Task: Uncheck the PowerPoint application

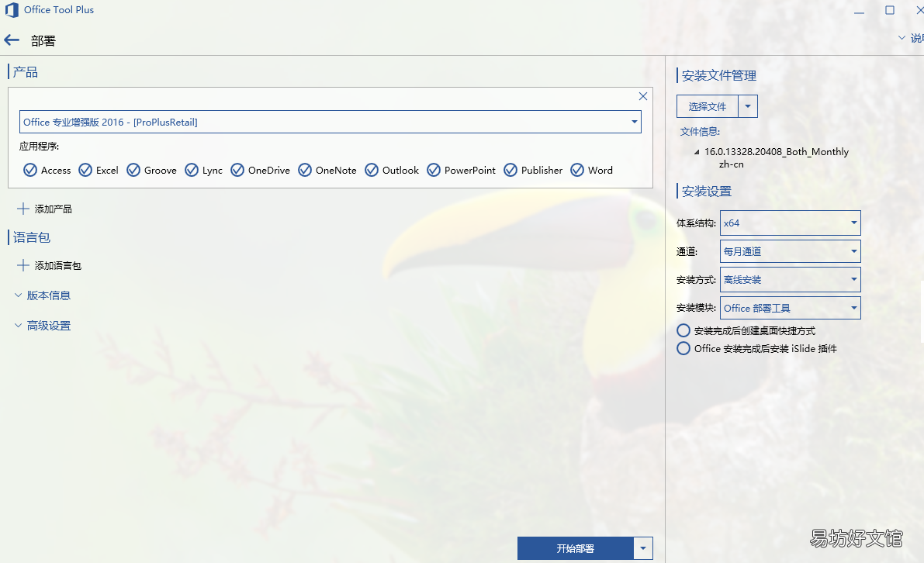Action: [434, 170]
